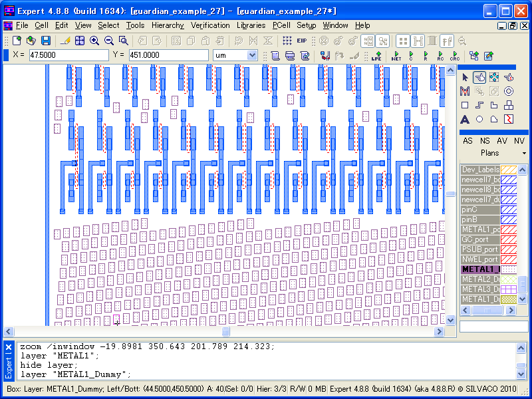Viewport: 532px width, 399px height.
Task: Select the text label 'A' tool
Action: click(x=465, y=120)
